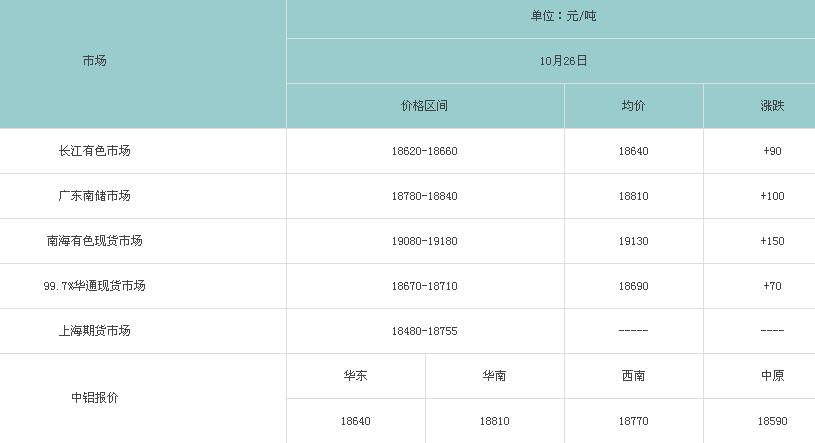Click the 中铝报价 row label

95,398
